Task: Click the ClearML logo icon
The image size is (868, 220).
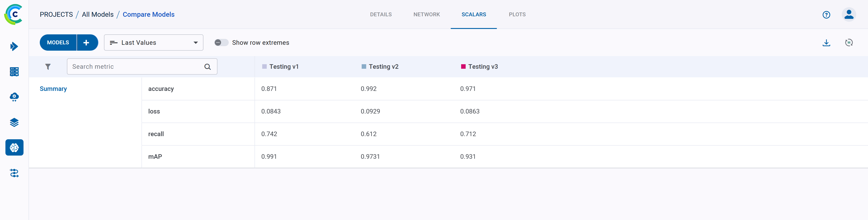Action: [14, 14]
